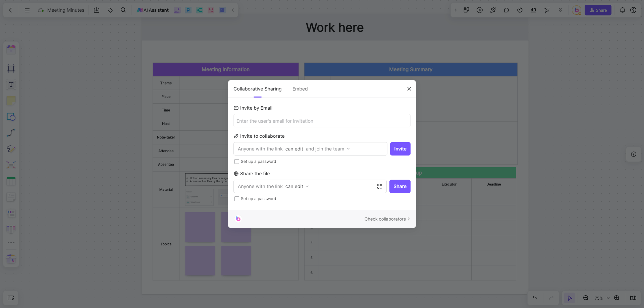Enable password for shared file
This screenshot has height=308, width=644.
tap(237, 199)
